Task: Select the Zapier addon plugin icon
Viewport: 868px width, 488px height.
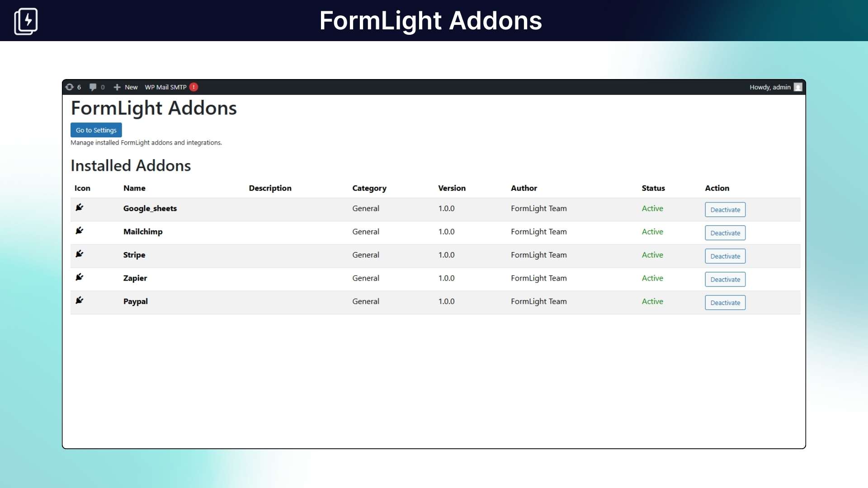Action: [x=79, y=277]
